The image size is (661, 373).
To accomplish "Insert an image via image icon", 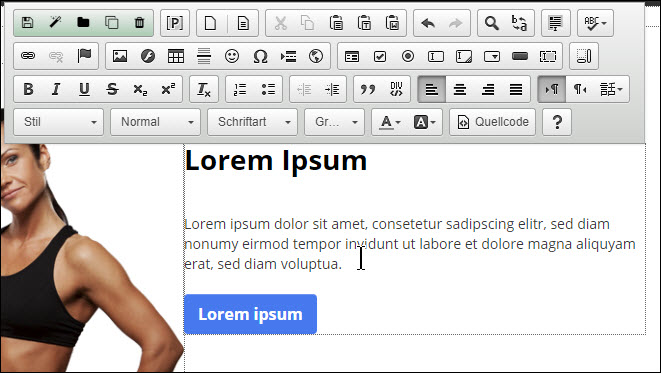I will click(x=120, y=56).
